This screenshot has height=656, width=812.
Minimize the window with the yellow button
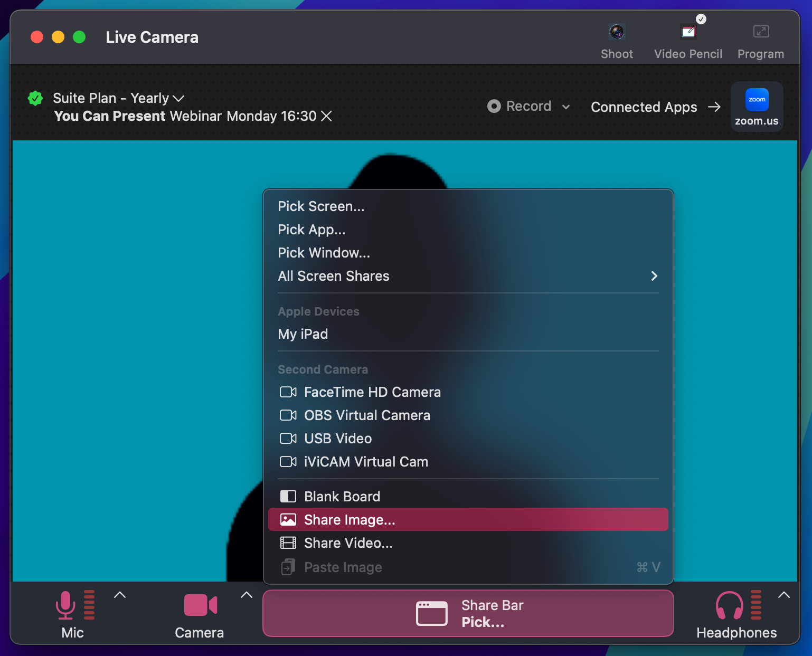tap(58, 37)
